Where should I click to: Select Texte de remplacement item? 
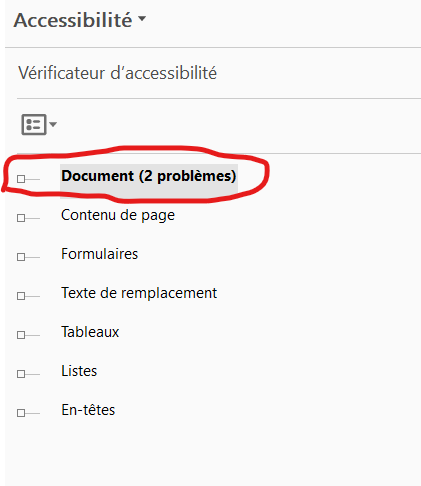click(139, 293)
